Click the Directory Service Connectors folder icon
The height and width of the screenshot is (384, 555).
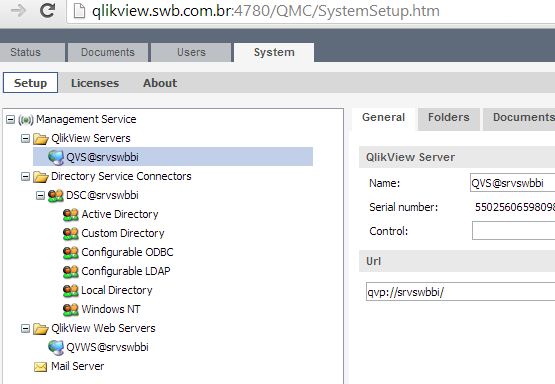click(x=41, y=177)
